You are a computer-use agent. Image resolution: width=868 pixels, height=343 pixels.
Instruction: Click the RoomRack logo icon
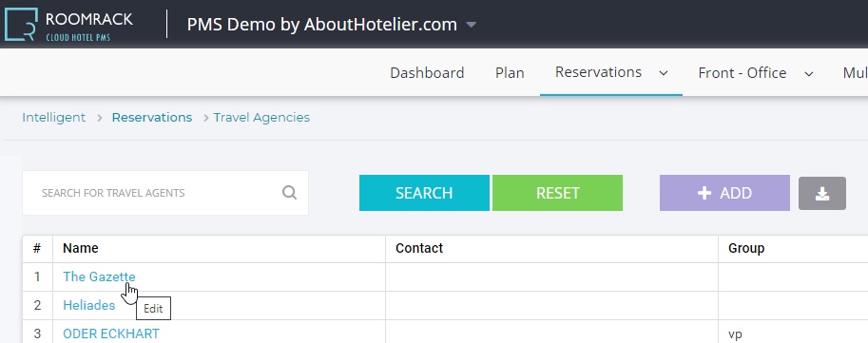[x=21, y=25]
